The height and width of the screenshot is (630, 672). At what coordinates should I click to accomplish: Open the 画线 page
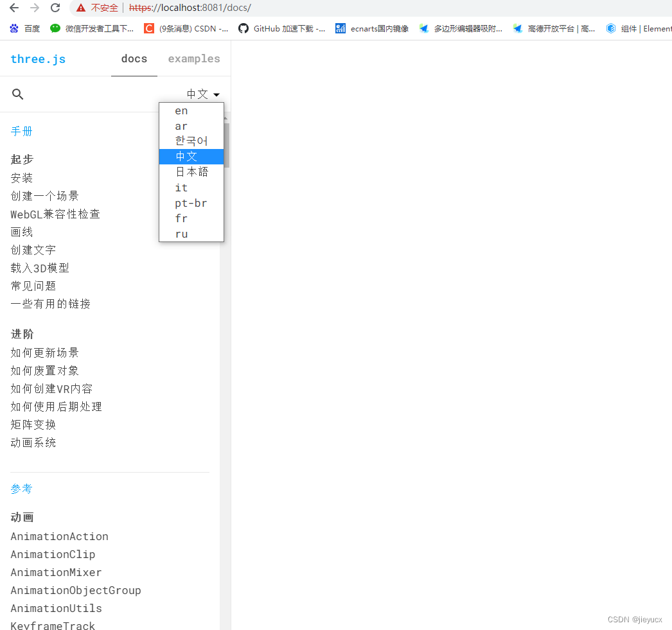click(21, 232)
